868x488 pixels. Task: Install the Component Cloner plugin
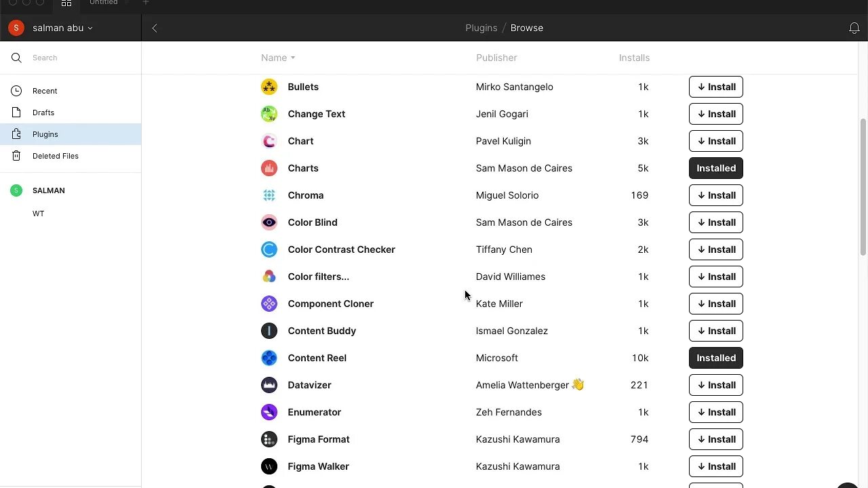716,304
